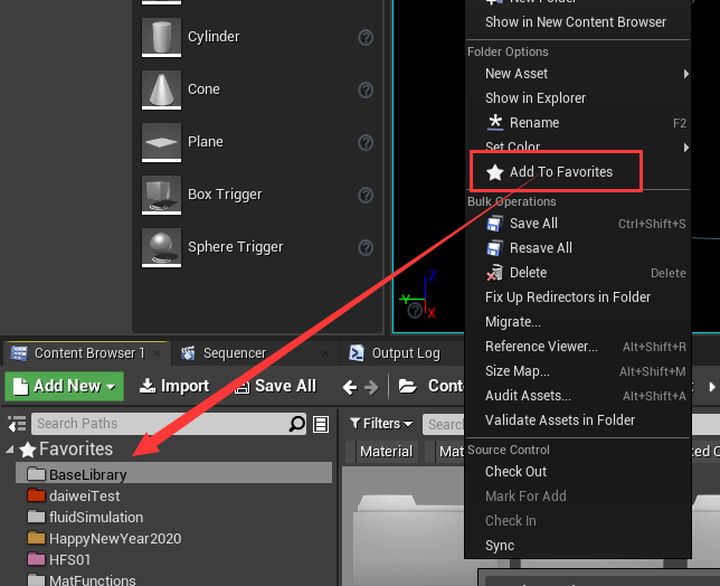Click the search magnifier in Search Paths
Image resolution: width=720 pixels, height=586 pixels.
tap(297, 423)
